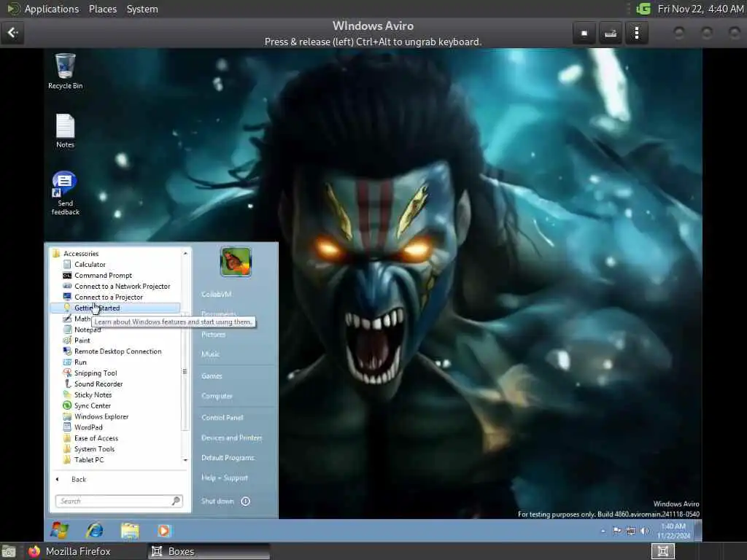Open the Recycle Bin desktop icon
The image size is (747, 560).
65,71
